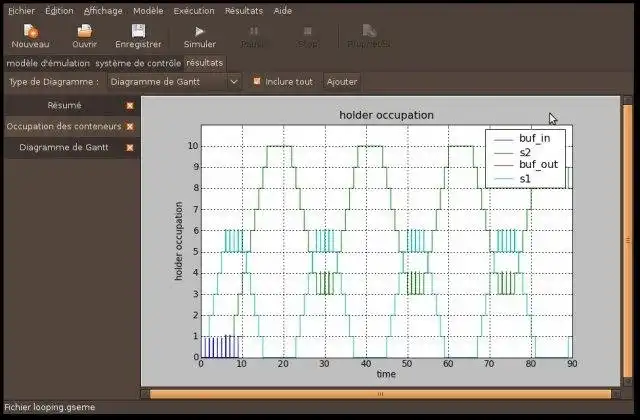Click the horizontal scrollbar right arrow
This screenshot has width=640, height=420.
click(616, 394)
